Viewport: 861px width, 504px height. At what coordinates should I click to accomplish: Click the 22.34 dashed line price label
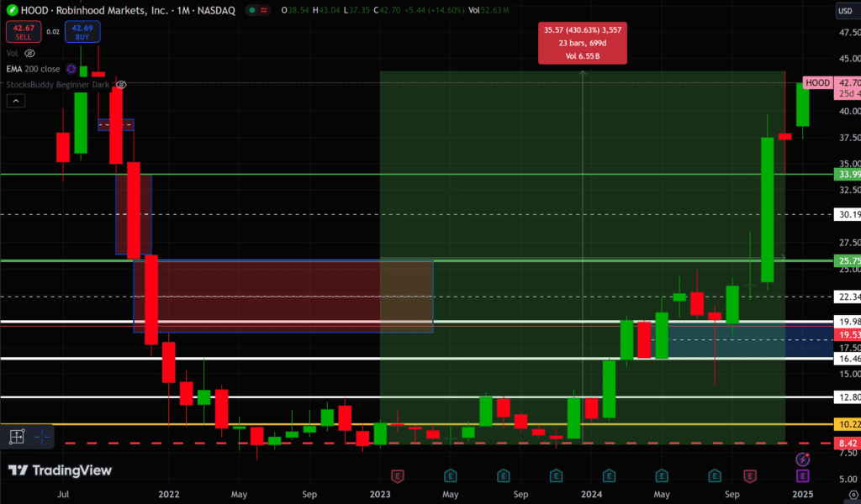(x=848, y=297)
